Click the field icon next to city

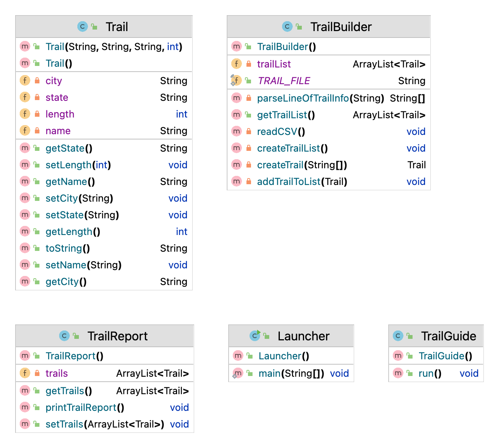(x=25, y=80)
